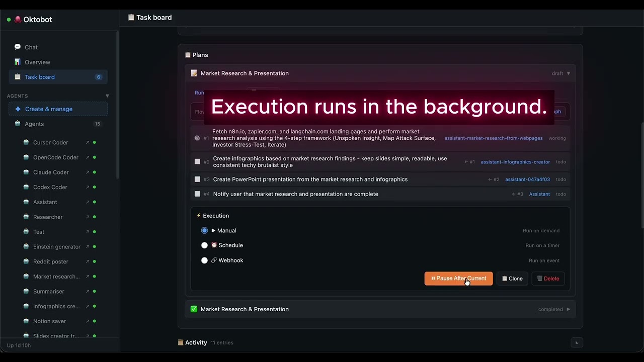Screen dimensions: 644x362
Task: Check the box for step #4 notify user
Action: (x=197, y=194)
